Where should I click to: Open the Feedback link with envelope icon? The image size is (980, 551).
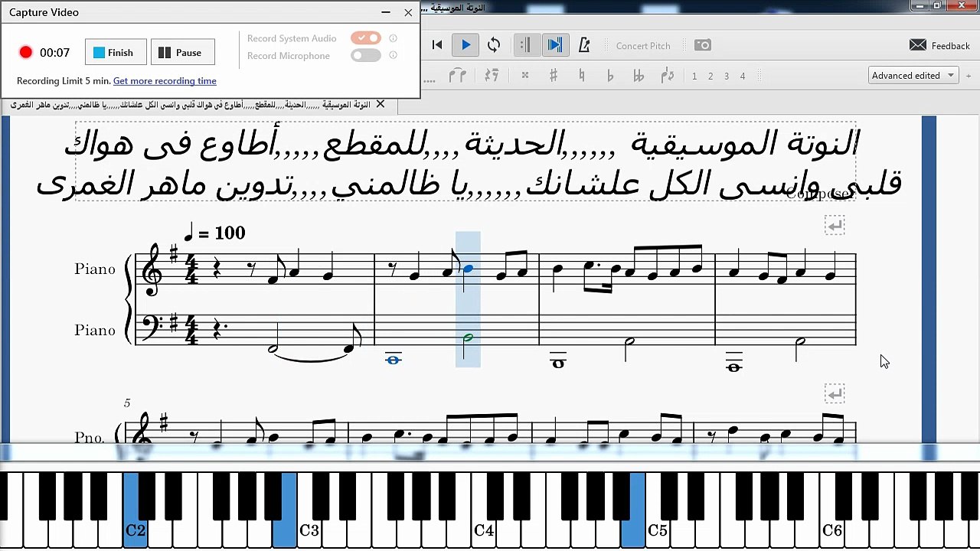click(x=939, y=45)
